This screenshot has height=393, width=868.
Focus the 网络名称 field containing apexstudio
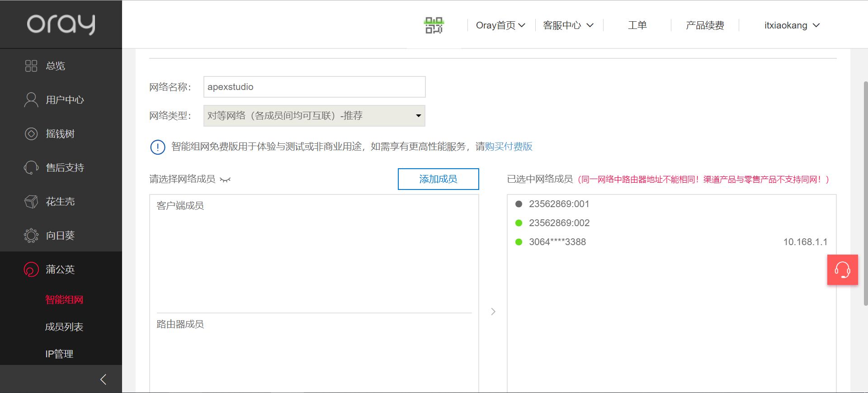coord(314,87)
